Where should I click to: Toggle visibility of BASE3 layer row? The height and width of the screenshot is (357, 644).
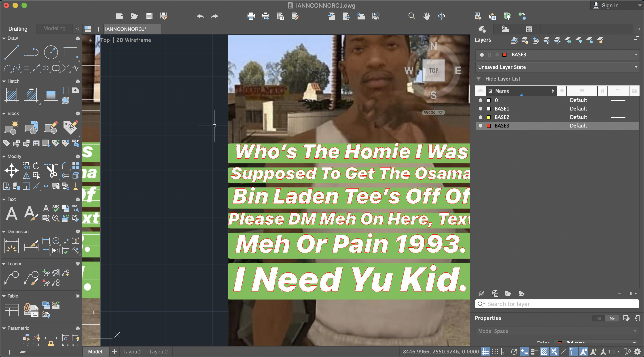(x=481, y=126)
